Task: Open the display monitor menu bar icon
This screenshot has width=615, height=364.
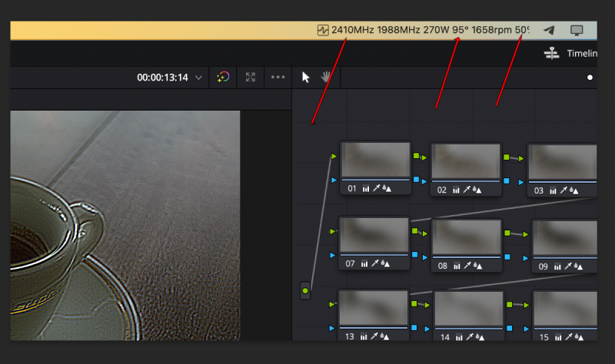Action: 577,30
